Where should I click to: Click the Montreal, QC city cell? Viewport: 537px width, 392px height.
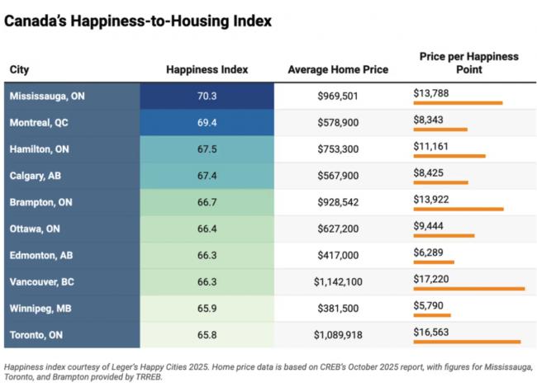39,122
